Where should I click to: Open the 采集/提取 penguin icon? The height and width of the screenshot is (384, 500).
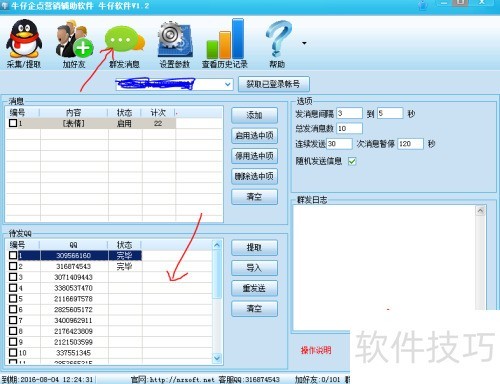[24, 43]
